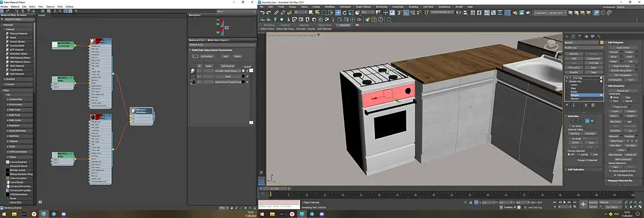The width and height of the screenshot is (644, 218).
Task: Uncheck Delete Isolated Vertices
Action: click(x=610, y=170)
